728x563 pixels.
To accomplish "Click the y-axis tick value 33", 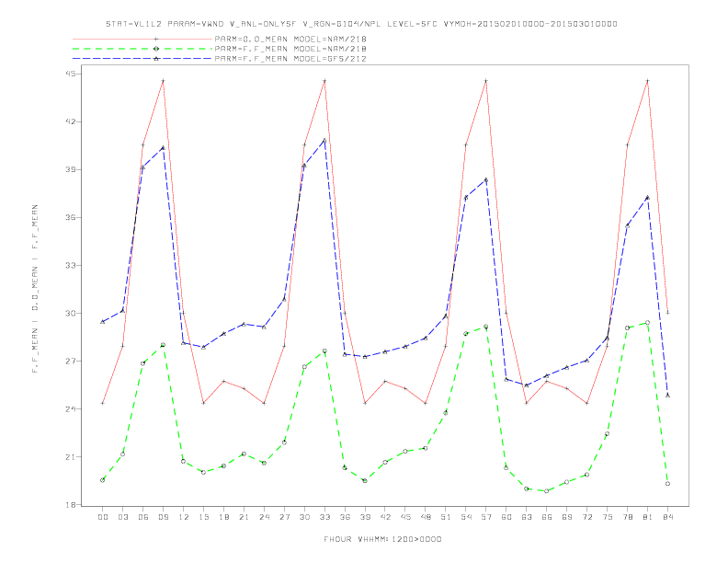I will click(72, 265).
